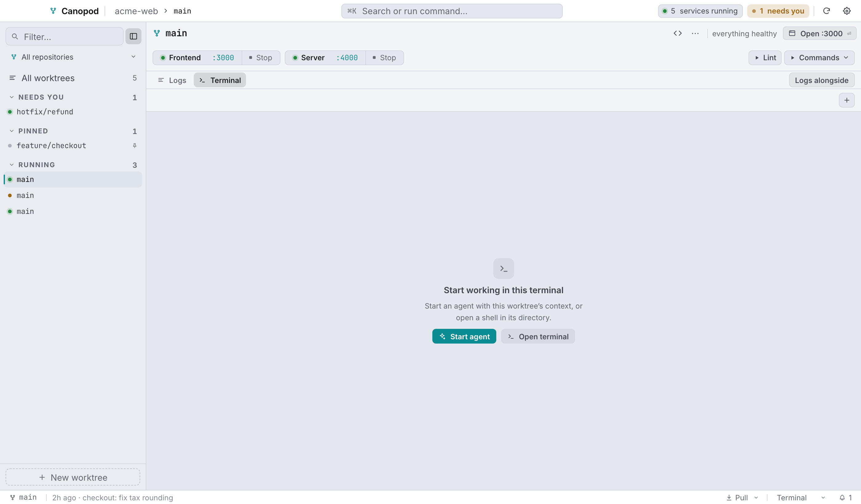Click the 1 needs you badge
This screenshot has height=504, width=861.
(x=778, y=11)
